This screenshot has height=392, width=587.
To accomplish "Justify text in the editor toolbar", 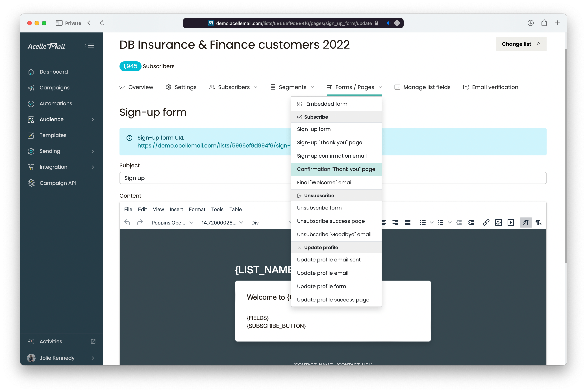I will pos(408,223).
